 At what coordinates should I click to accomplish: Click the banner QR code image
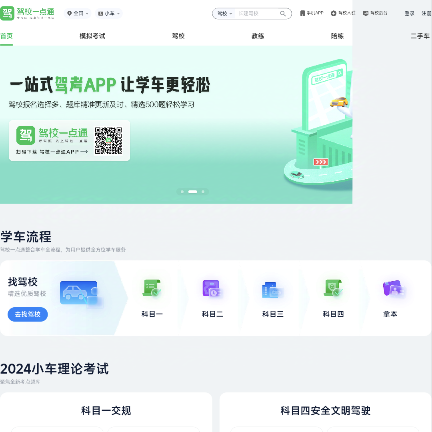pos(108,140)
